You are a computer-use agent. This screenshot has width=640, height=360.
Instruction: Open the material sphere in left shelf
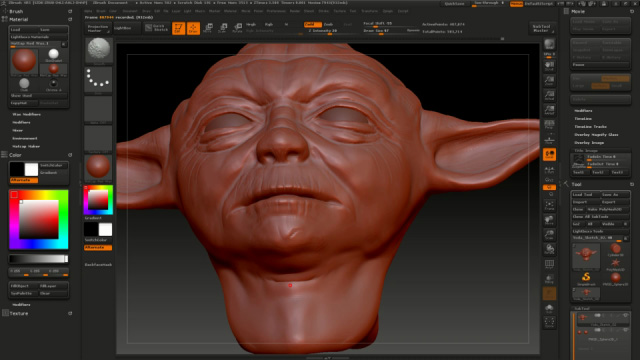coord(98,168)
